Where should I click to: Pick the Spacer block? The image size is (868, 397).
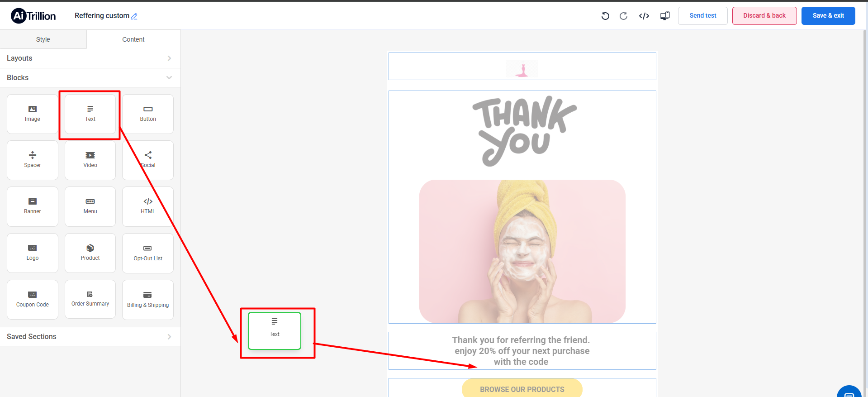pos(33,160)
